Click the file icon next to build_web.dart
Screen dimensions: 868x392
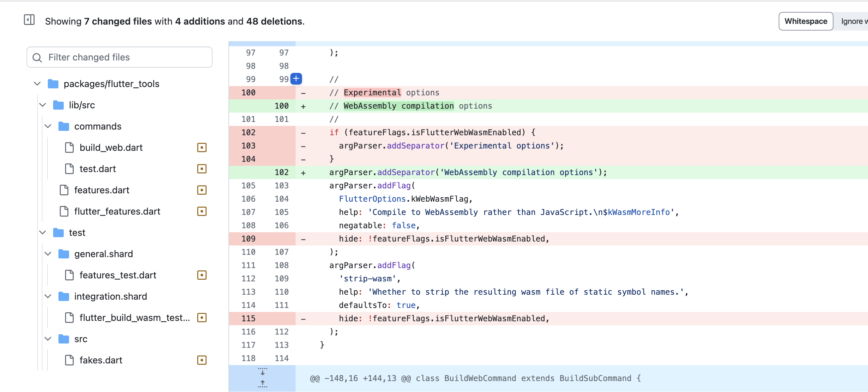tap(69, 147)
